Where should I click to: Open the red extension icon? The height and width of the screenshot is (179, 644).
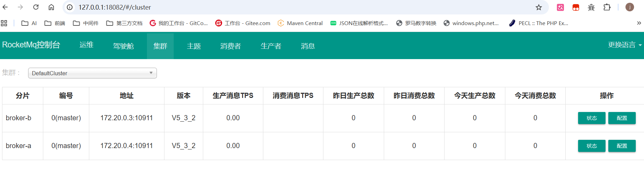click(x=576, y=7)
